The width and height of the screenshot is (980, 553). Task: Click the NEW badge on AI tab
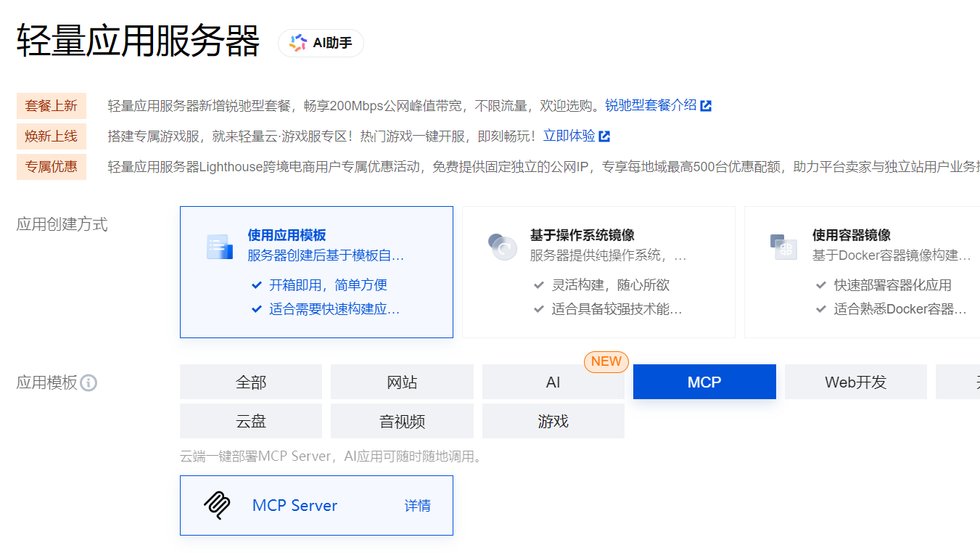coord(606,361)
